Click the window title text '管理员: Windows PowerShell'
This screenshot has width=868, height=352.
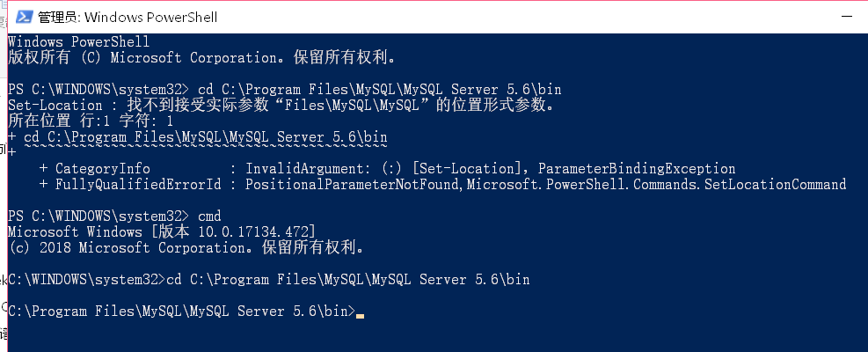point(128,17)
